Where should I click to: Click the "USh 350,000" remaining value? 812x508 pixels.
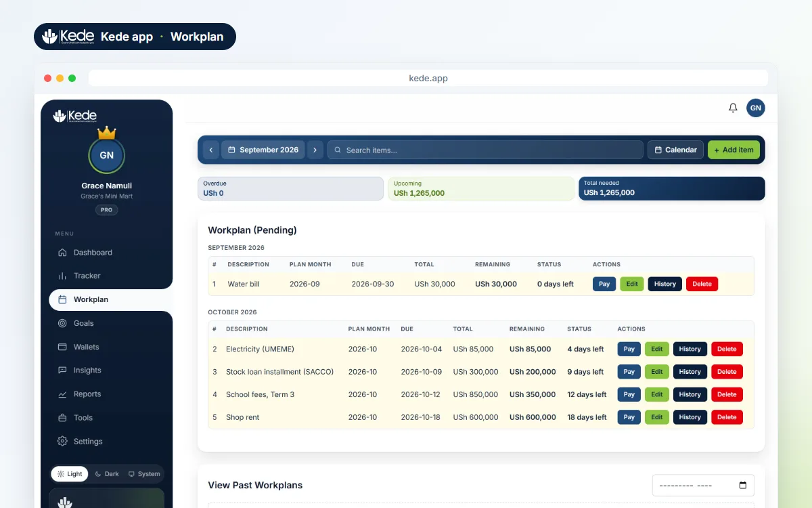(x=533, y=394)
